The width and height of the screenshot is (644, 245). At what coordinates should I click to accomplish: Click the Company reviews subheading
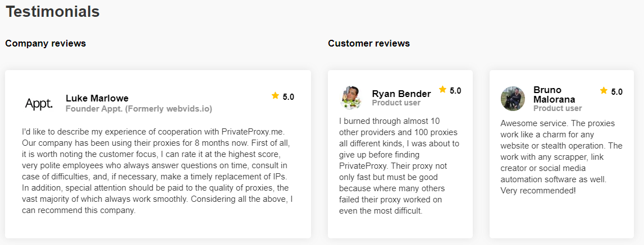(x=45, y=43)
